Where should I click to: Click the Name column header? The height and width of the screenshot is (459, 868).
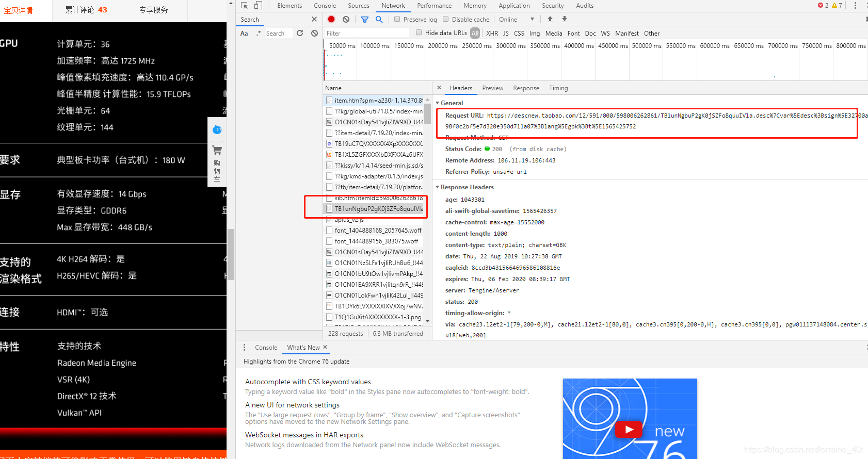[x=377, y=88]
